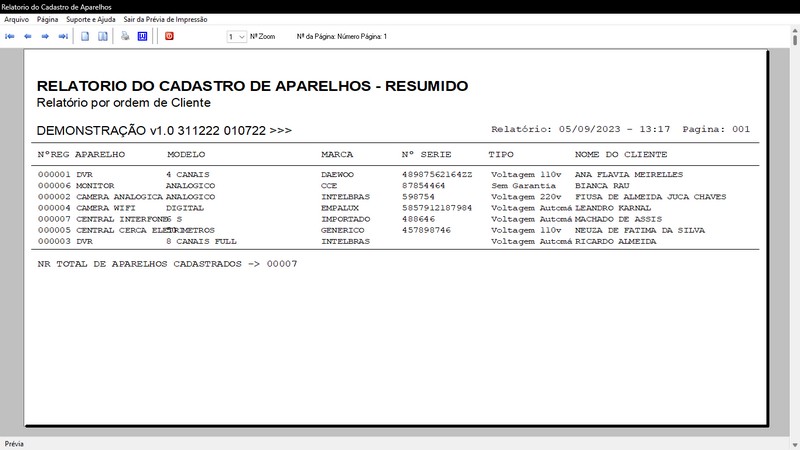Open the Arquivo menu

pyautogui.click(x=16, y=19)
